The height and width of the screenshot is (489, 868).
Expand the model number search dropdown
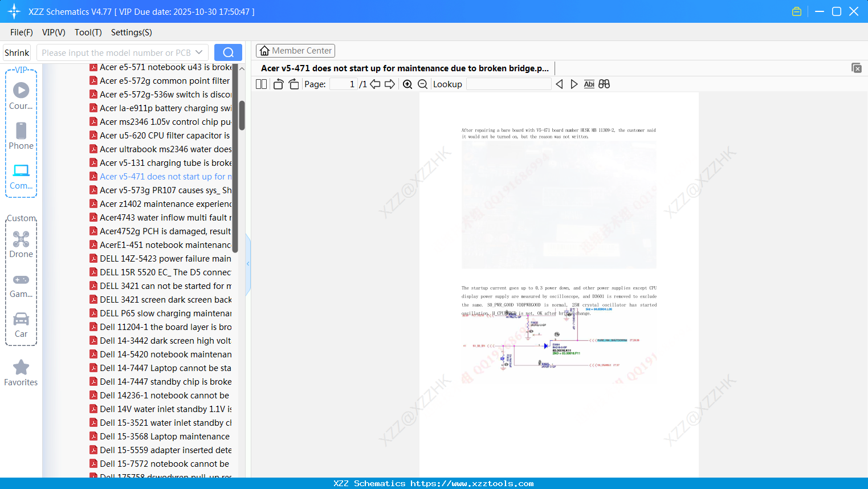click(x=199, y=52)
